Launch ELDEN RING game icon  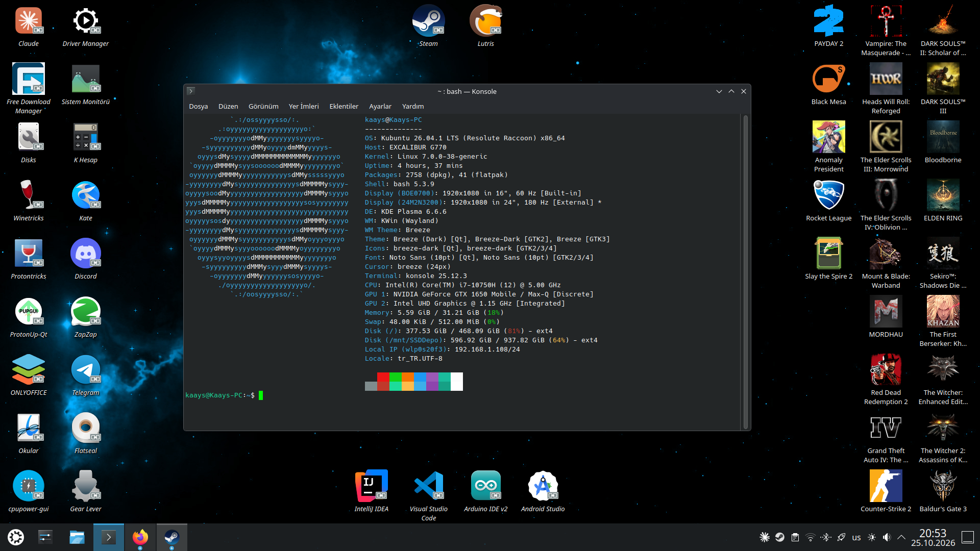coord(943,195)
